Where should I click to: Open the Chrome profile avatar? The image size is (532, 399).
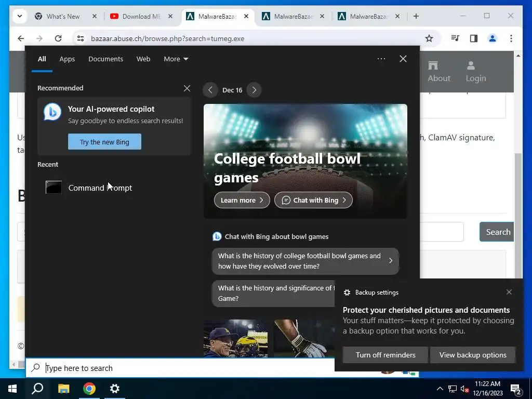click(x=493, y=38)
